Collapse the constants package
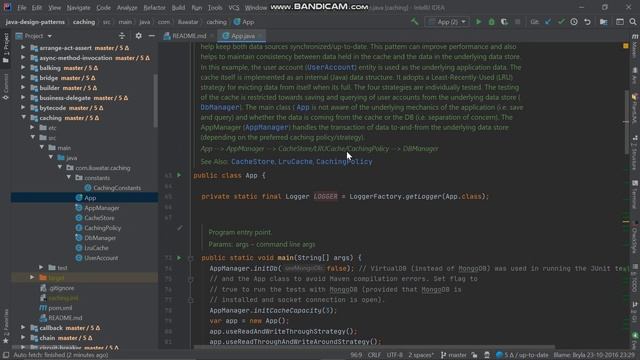640x360 pixels. coord(69,178)
